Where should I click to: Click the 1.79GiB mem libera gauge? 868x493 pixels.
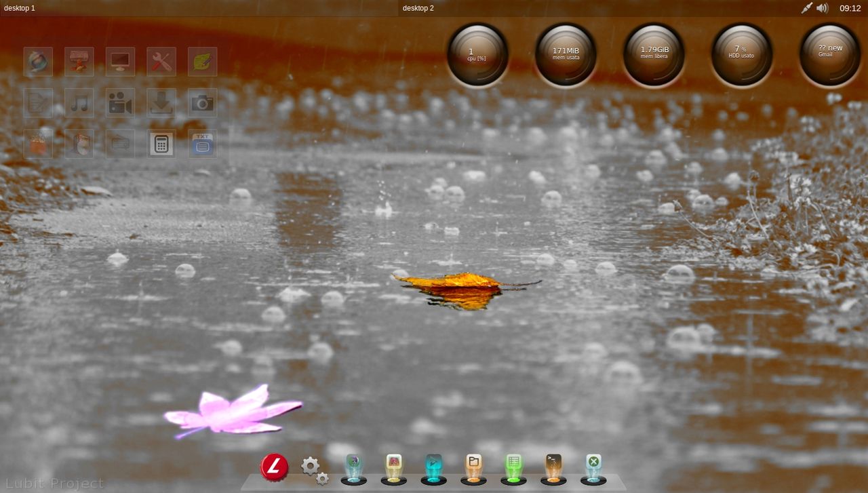point(654,55)
